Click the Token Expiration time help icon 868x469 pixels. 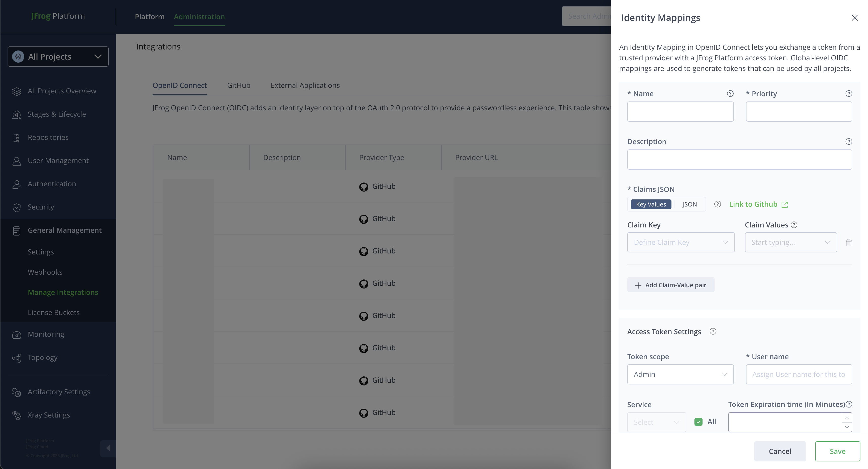click(849, 404)
